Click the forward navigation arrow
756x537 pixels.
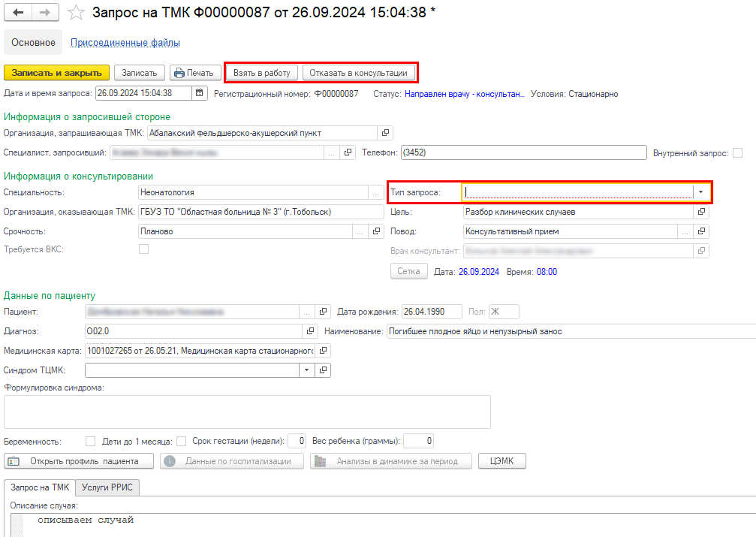click(x=44, y=13)
